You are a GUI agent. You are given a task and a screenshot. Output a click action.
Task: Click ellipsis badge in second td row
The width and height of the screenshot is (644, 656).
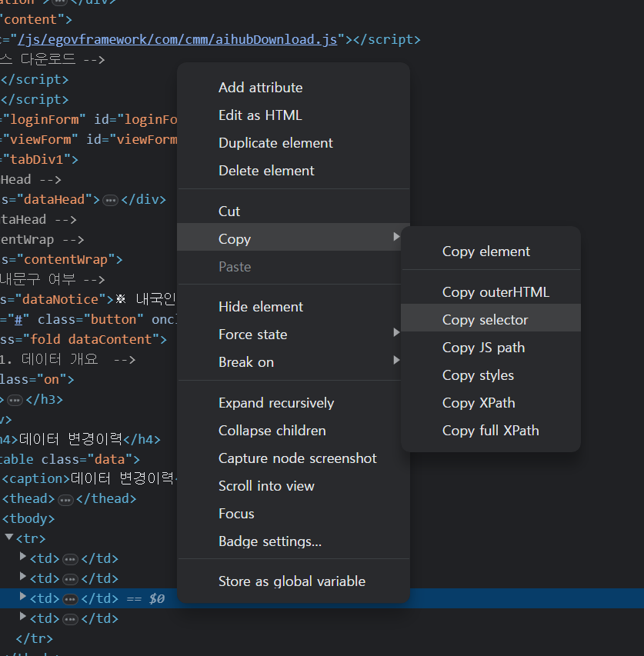(x=70, y=579)
